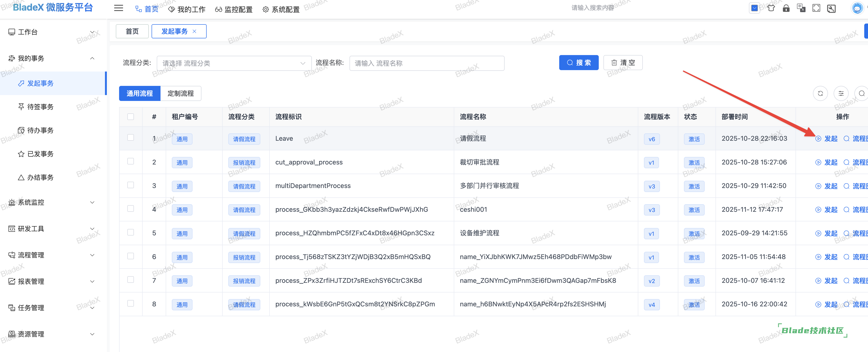Click the table refresh circular icon
Viewport: 868px width, 352px height.
tap(820, 93)
